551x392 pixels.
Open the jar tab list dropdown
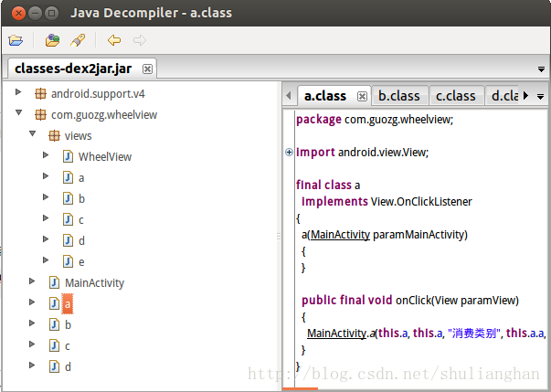[x=541, y=69]
